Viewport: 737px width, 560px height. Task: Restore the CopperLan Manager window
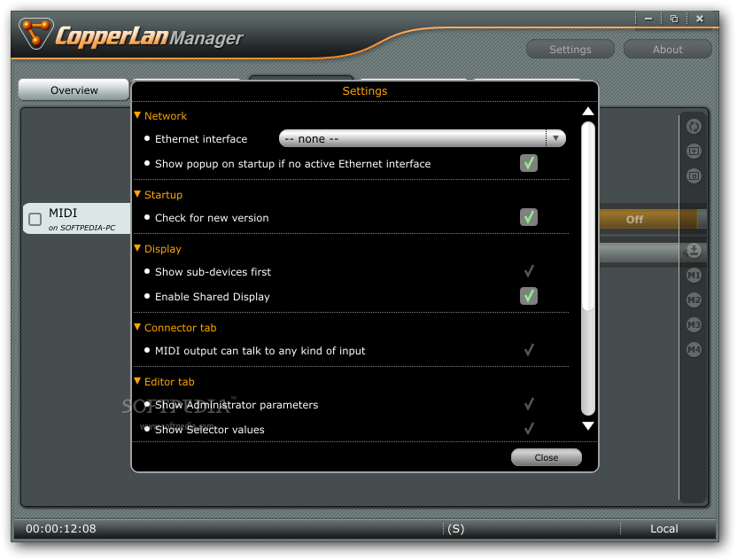coord(674,19)
